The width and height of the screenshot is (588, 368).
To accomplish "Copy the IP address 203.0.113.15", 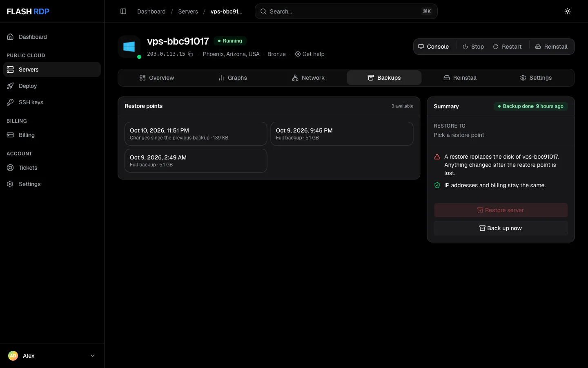I will tap(190, 54).
